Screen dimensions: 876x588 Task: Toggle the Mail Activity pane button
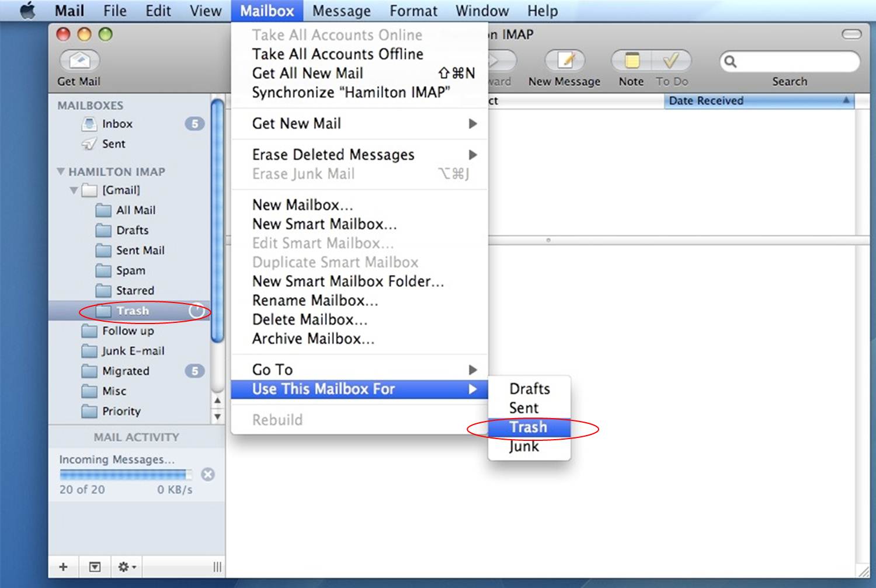tap(95, 566)
